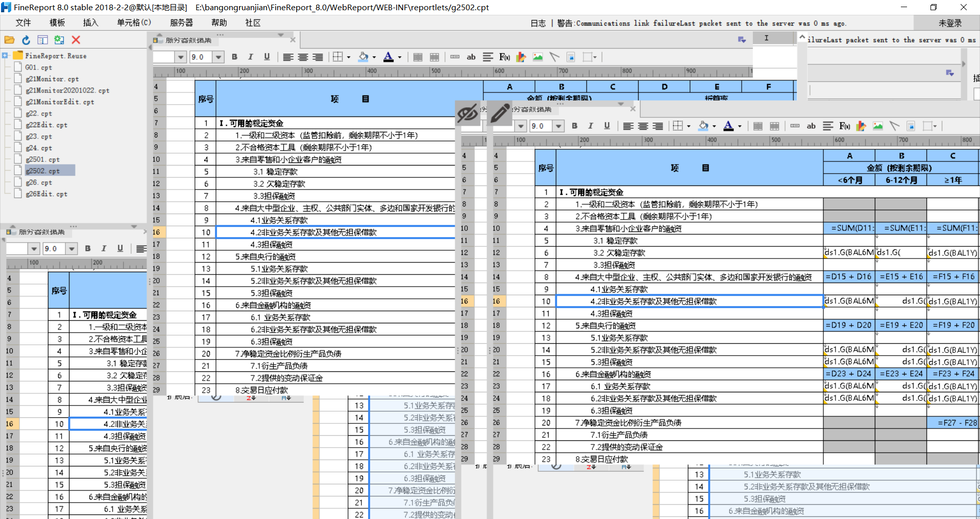Insert image icon in lower-right toolbar
This screenshot has height=519, width=980.
tap(878, 126)
